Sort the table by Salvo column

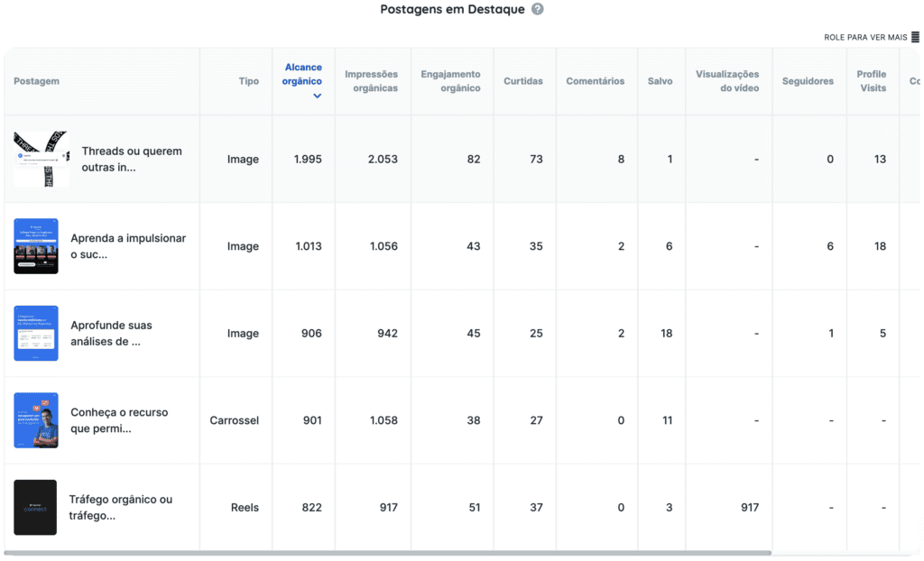coord(661,80)
